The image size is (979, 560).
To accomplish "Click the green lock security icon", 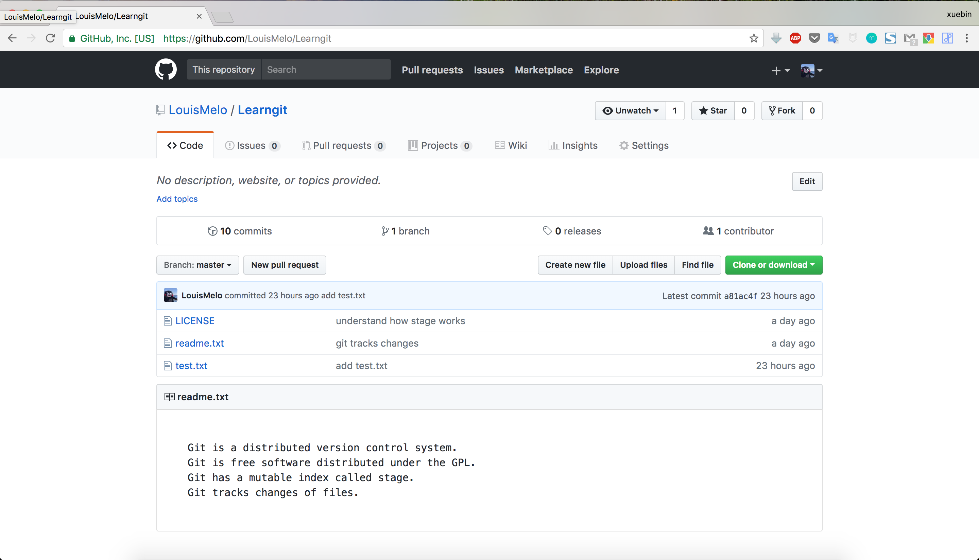I will [71, 38].
